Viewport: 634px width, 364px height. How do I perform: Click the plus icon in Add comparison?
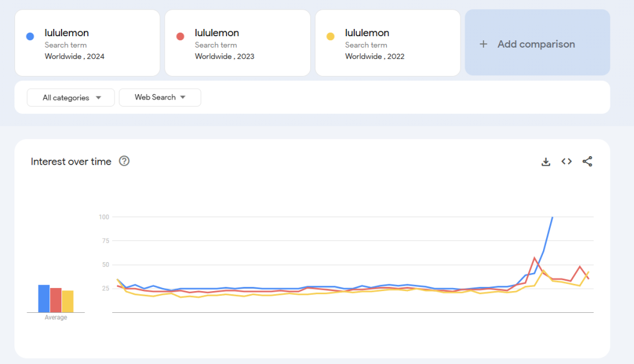point(483,44)
